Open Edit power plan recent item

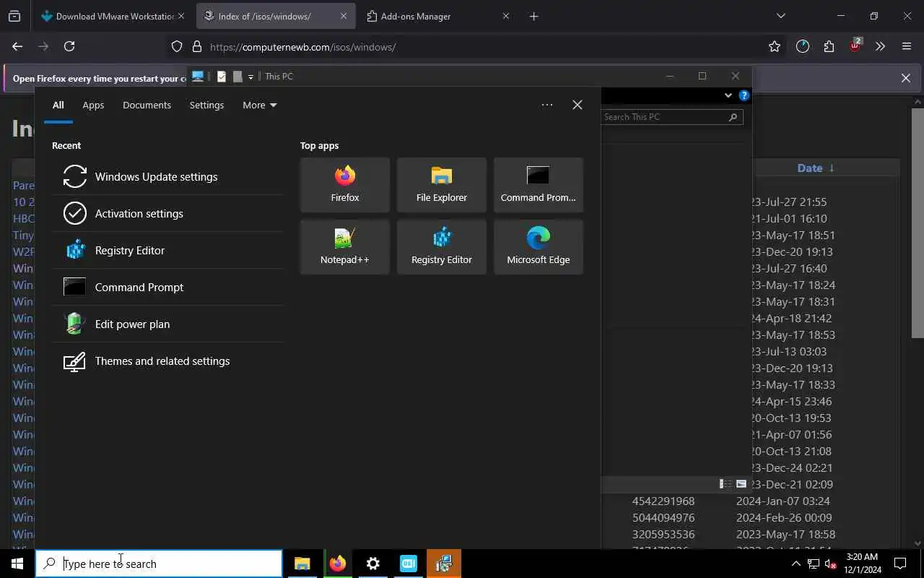(167, 324)
